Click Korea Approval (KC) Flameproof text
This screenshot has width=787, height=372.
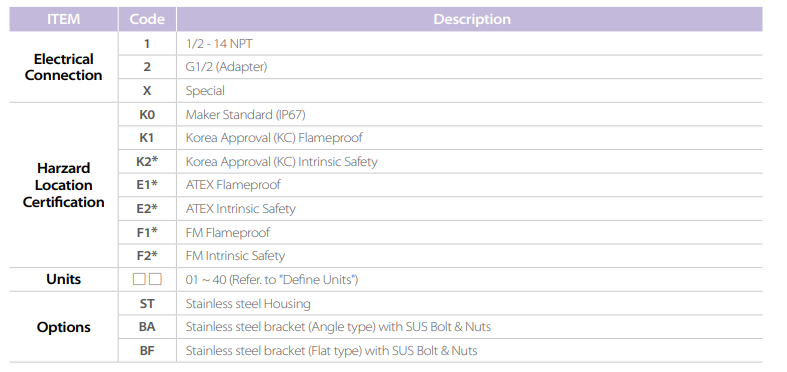pyautogui.click(x=274, y=138)
